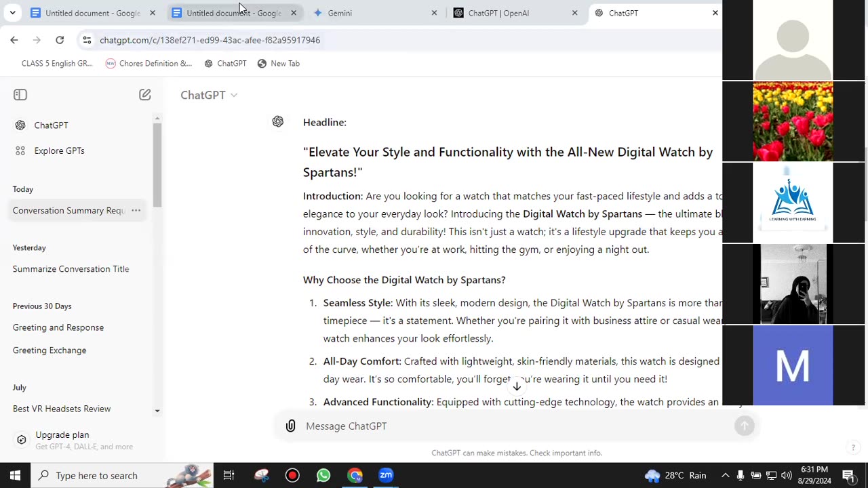Click the send message arrow button
868x488 pixels.
coord(744,426)
